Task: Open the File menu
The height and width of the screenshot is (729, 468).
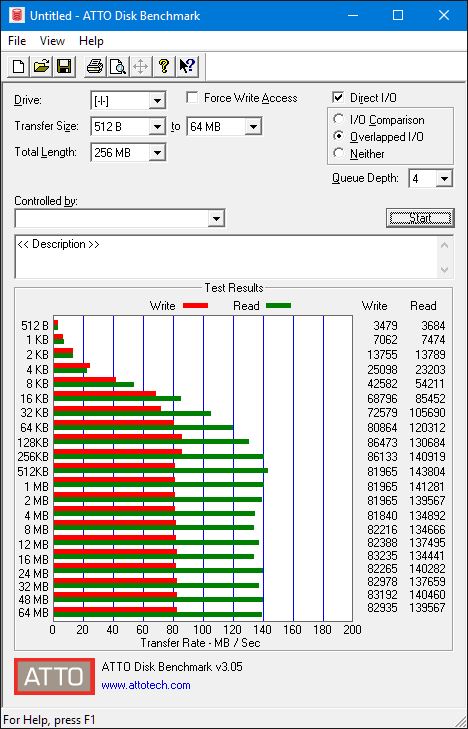Action: (x=17, y=41)
